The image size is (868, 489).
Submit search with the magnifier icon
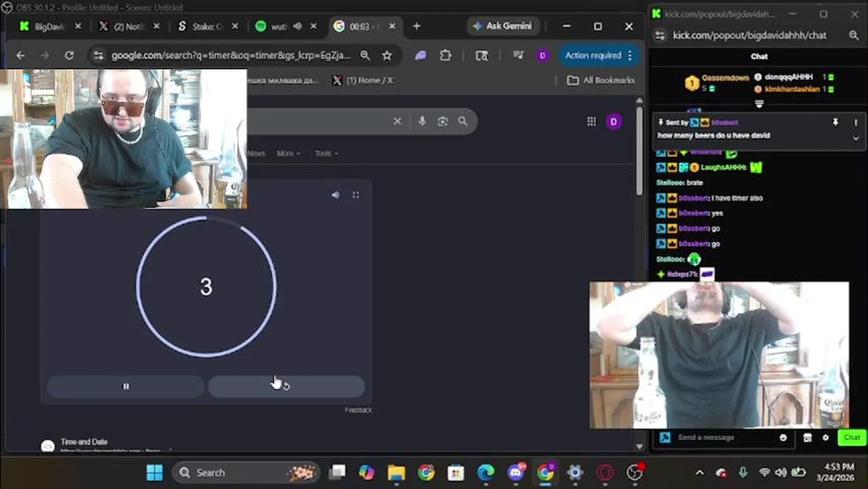(463, 122)
